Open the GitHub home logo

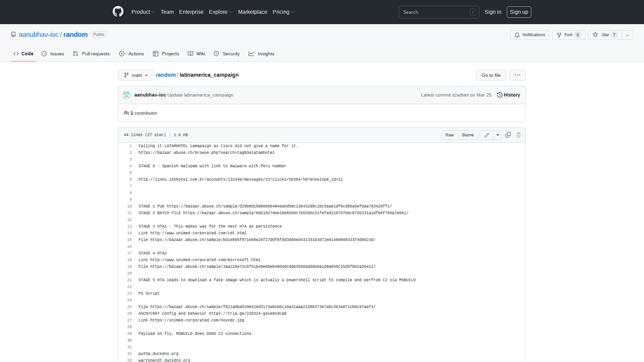click(118, 12)
